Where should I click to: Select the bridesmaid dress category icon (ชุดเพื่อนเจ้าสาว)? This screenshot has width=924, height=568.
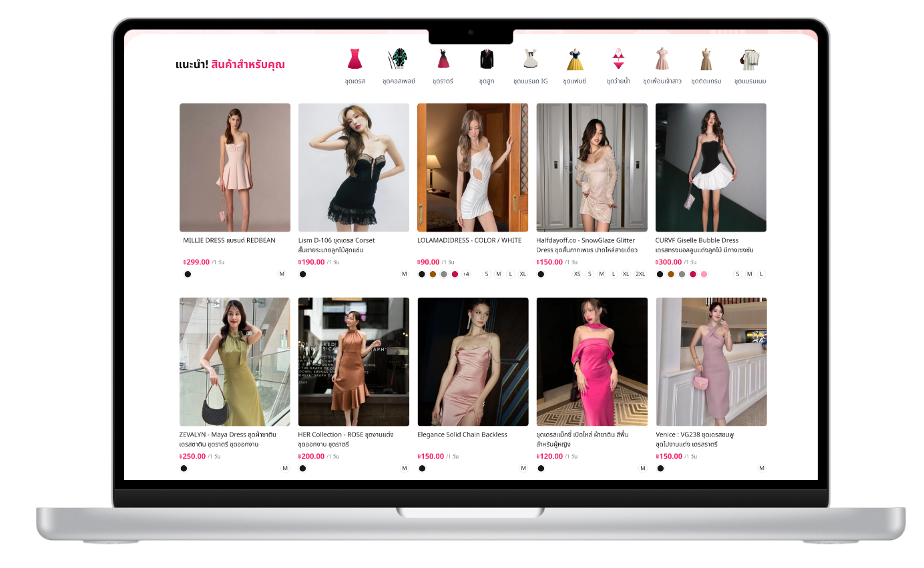point(662,59)
